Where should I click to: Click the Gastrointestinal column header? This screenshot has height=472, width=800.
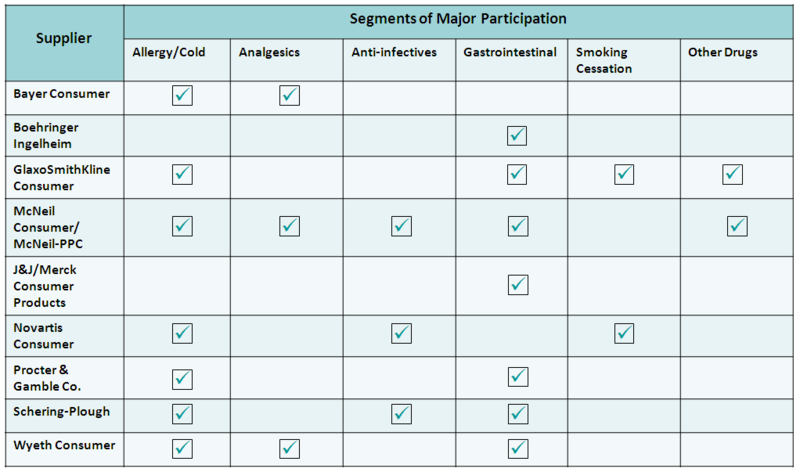(510, 53)
